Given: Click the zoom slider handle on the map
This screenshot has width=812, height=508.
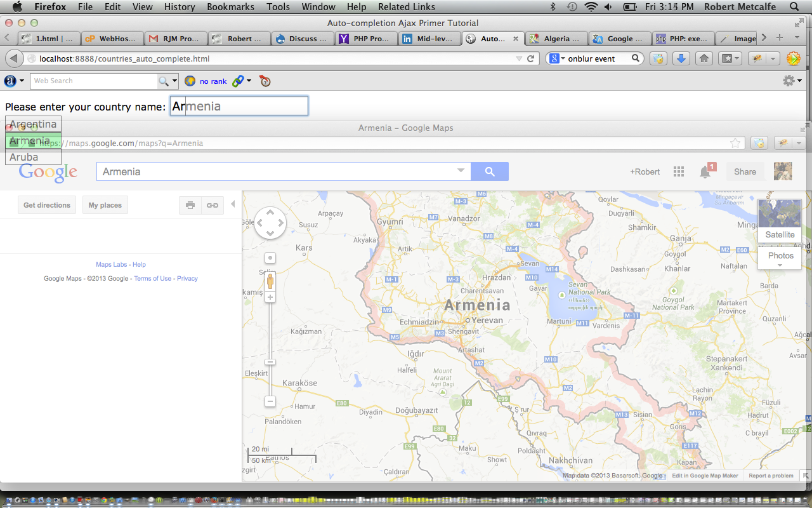Looking at the screenshot, I should tap(270, 362).
